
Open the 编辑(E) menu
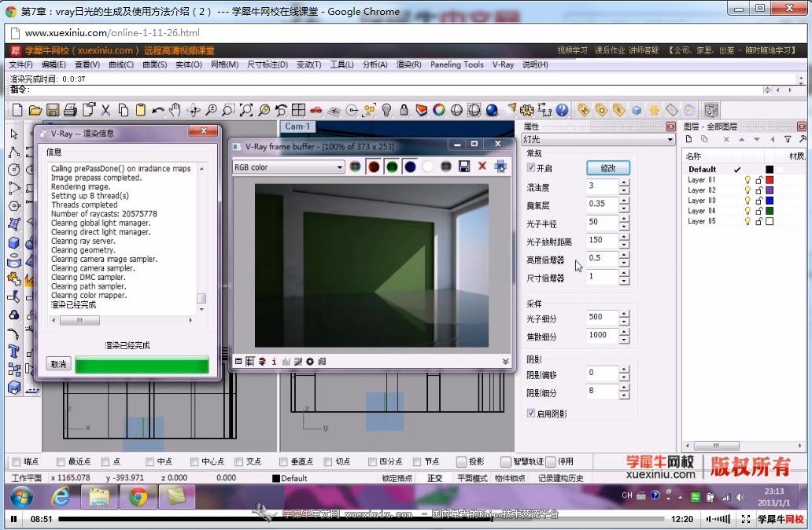pos(54,64)
